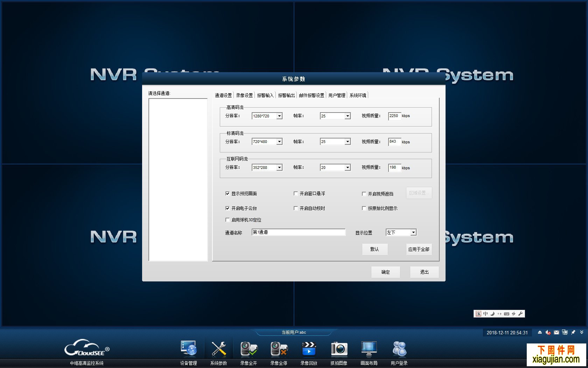Viewport: 588px width, 368px height.
Task: Enable 开启自动校时 checkbox
Action: coord(296,208)
